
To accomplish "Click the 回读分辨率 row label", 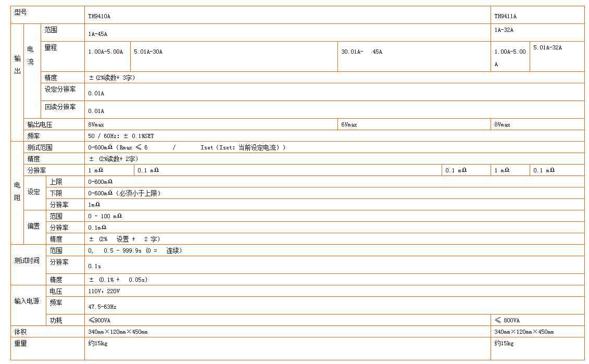I will point(60,107).
